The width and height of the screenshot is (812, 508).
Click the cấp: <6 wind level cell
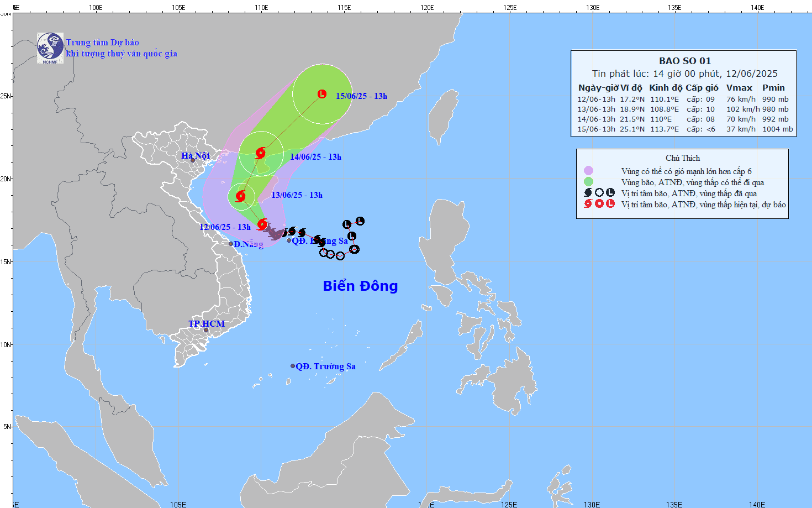click(x=700, y=129)
